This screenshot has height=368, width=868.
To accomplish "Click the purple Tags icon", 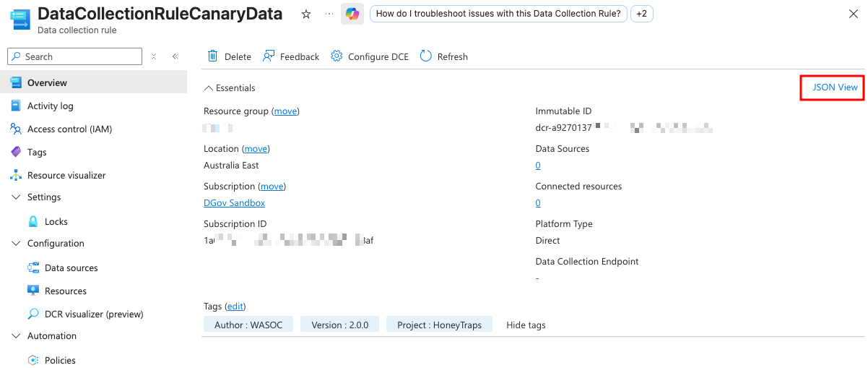I will click(16, 152).
